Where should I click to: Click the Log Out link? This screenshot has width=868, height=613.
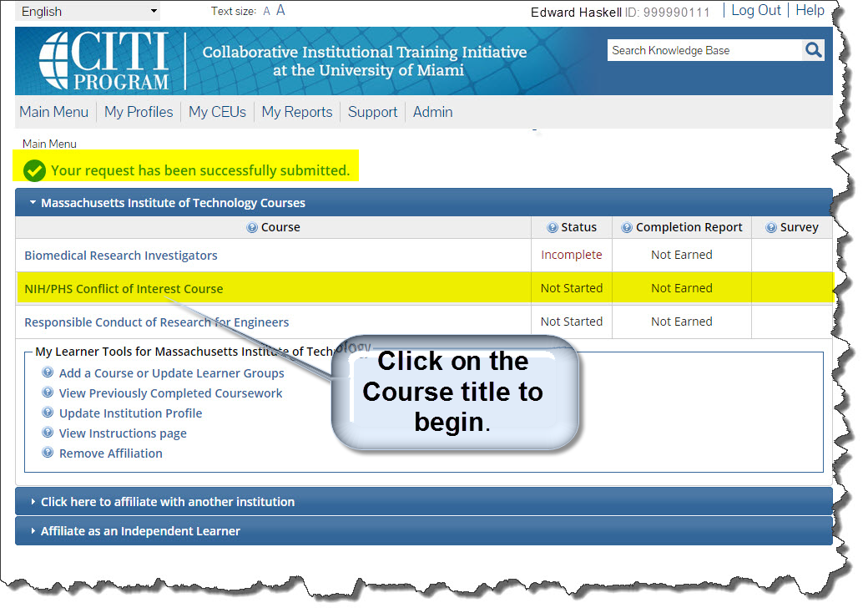(x=756, y=11)
